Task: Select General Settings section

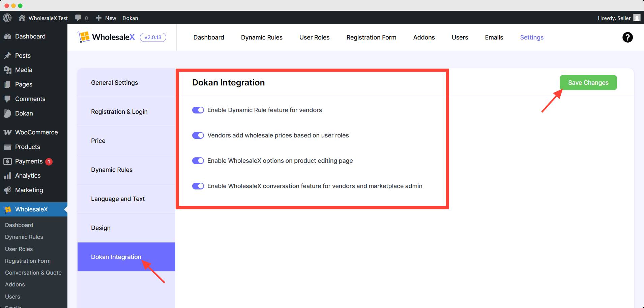Action: tap(126, 83)
